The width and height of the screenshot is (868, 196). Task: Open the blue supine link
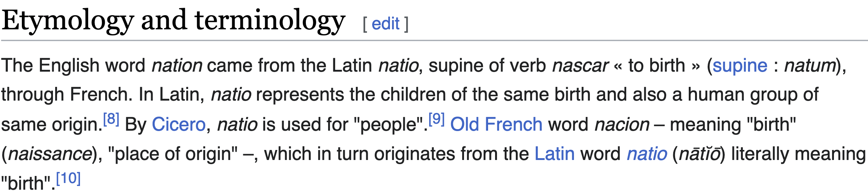pos(740,66)
